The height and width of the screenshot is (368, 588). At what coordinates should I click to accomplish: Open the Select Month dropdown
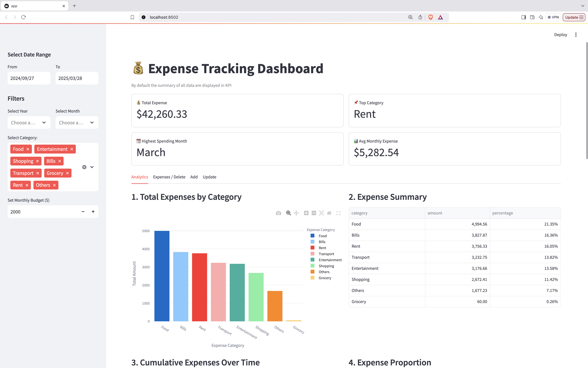pyautogui.click(x=77, y=122)
